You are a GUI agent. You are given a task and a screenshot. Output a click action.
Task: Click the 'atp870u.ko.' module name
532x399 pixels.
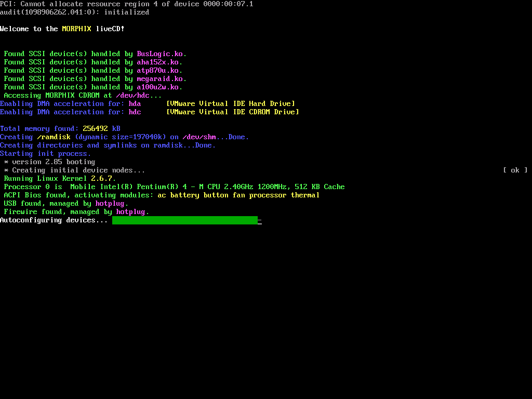click(x=159, y=71)
